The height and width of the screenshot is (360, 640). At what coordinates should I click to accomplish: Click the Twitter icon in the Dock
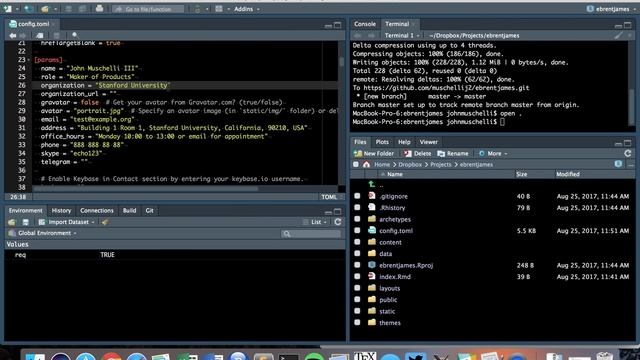[x=416, y=357]
